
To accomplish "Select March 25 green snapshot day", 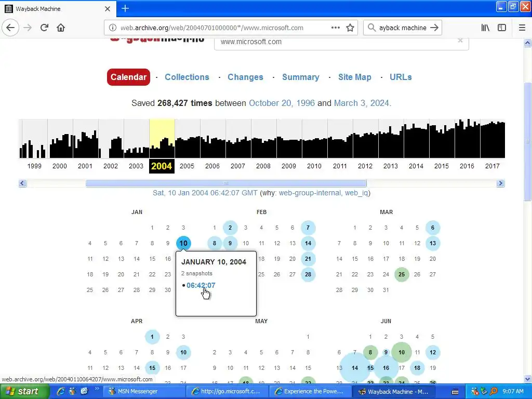I will [402, 274].
